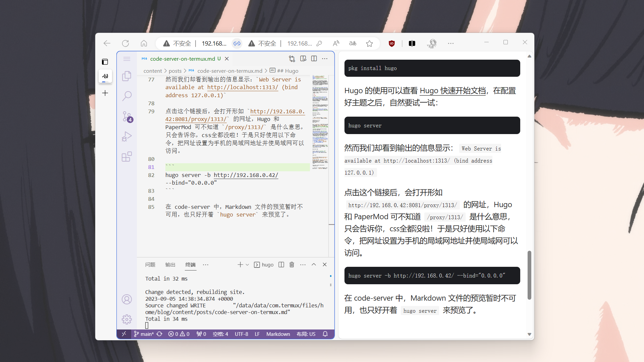Screen dimensions: 644x362
Task: Show additional panel views ellipsis
Action: (x=206, y=265)
